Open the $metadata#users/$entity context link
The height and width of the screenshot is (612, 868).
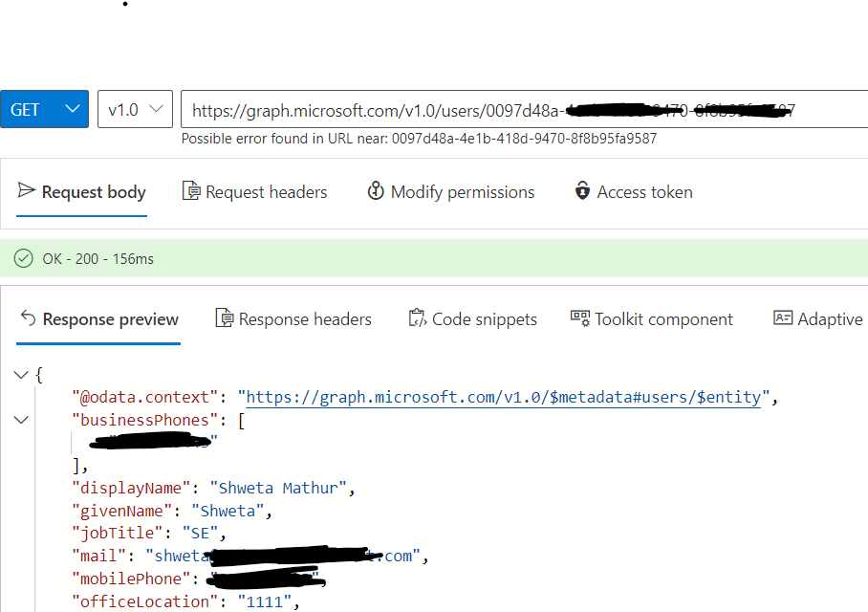[504, 397]
